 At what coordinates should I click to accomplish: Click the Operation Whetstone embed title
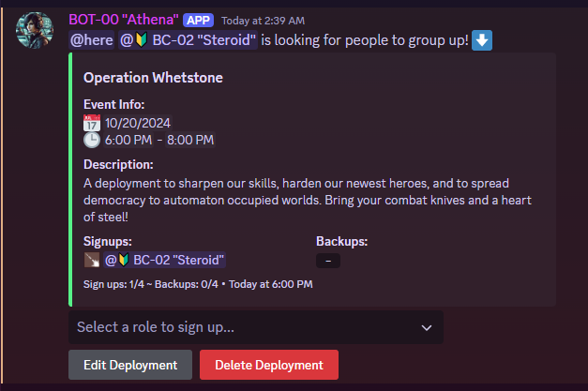click(153, 78)
